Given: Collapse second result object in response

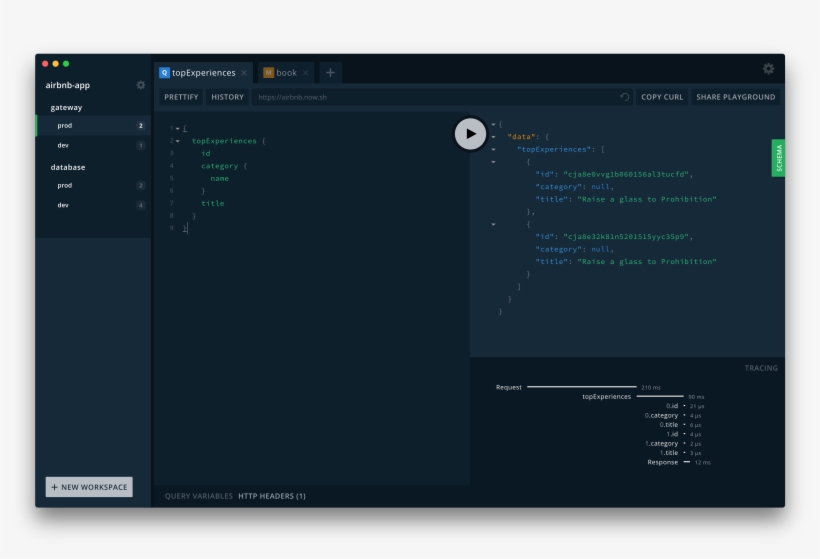Looking at the screenshot, I should [x=493, y=224].
